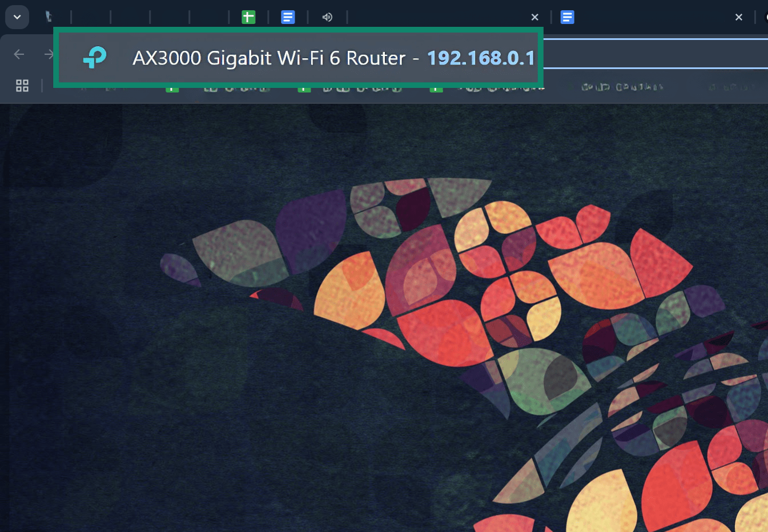Click the Google Docs icon on the active tab
This screenshot has width=768, height=532.
288,17
